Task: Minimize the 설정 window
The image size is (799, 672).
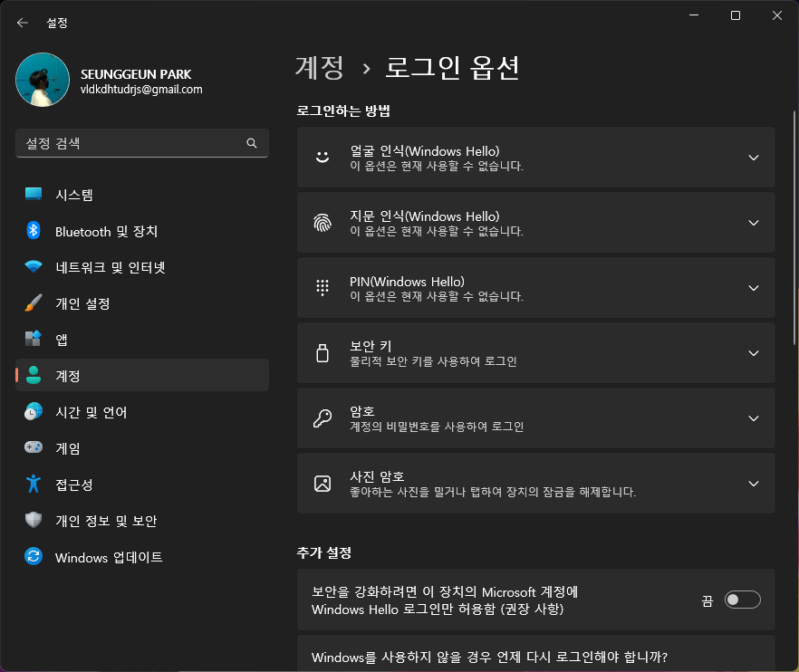Action: coord(694,15)
